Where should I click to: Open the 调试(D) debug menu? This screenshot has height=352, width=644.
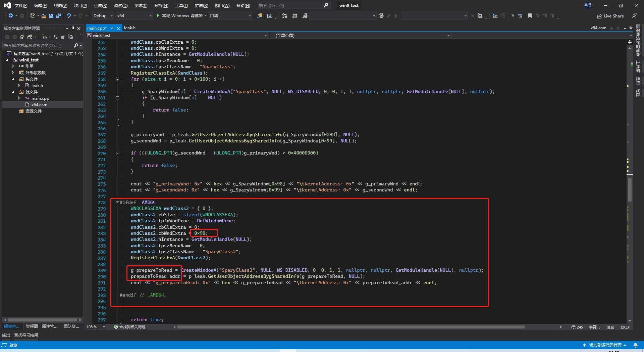point(121,6)
